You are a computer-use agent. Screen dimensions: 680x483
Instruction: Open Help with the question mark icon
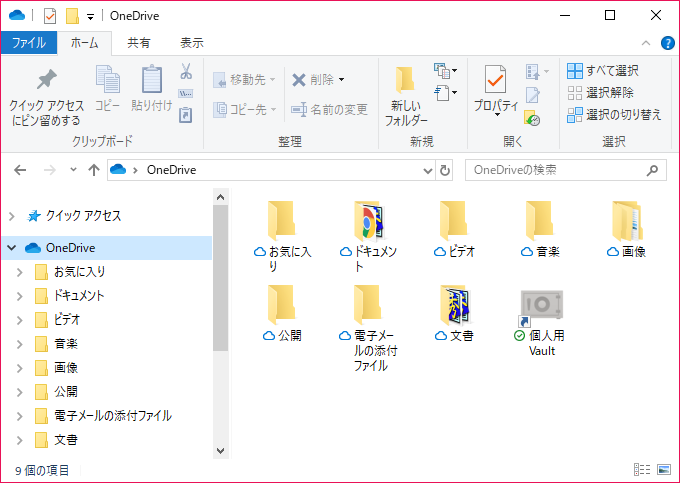click(x=667, y=43)
